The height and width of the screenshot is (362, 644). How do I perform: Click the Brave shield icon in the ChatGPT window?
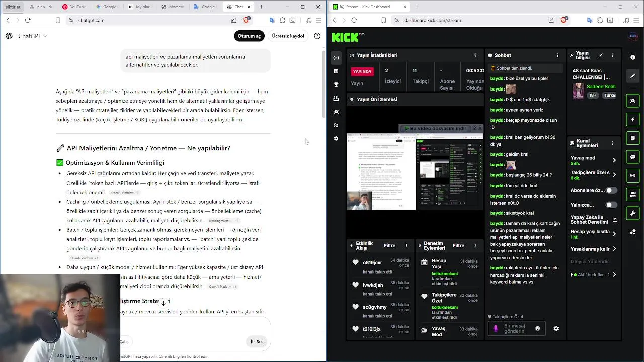tap(247, 20)
